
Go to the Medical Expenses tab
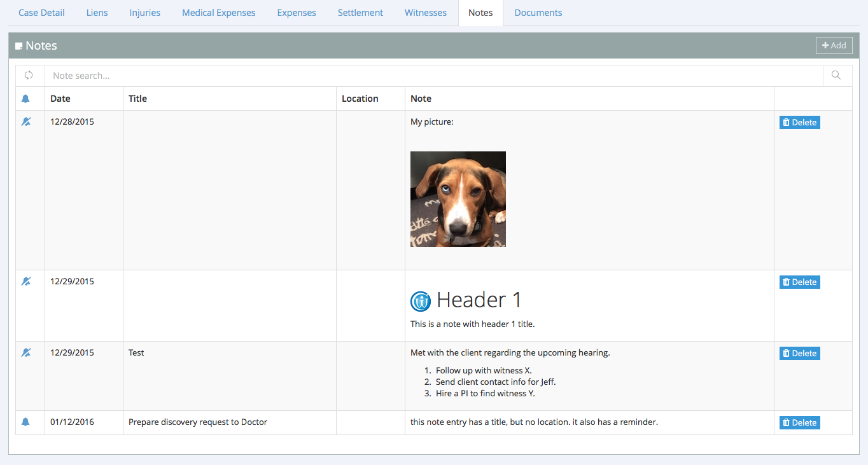click(219, 13)
